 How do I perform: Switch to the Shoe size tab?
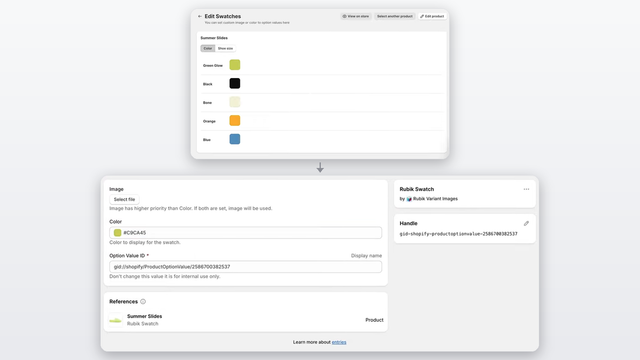coord(225,48)
